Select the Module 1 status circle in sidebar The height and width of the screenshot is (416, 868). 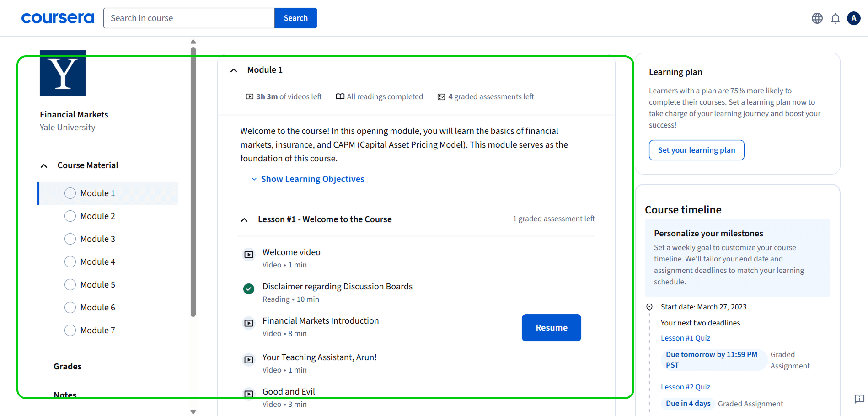click(70, 193)
